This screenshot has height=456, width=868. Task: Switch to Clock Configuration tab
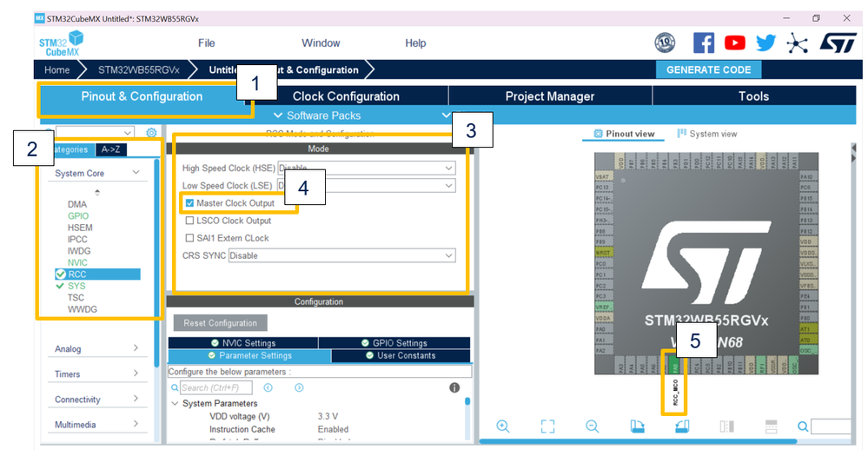click(346, 96)
